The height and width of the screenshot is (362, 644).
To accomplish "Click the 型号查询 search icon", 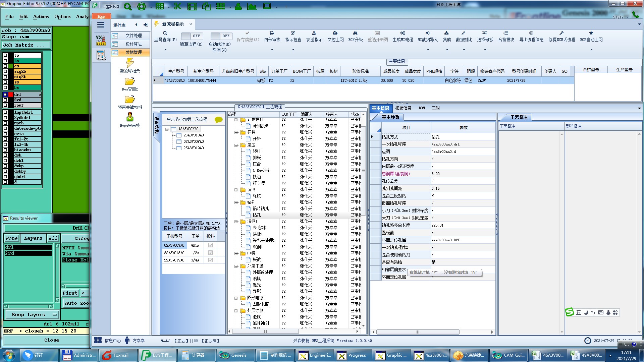I will (x=165, y=33).
